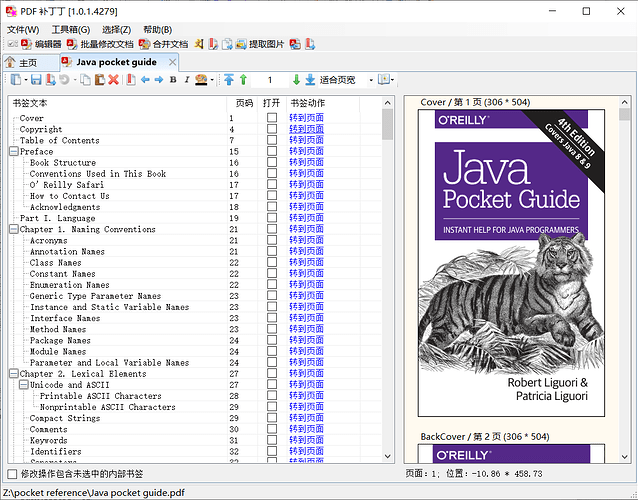
Task: Tick the 打开 checkbox for Part I. Language
Action: click(x=272, y=218)
